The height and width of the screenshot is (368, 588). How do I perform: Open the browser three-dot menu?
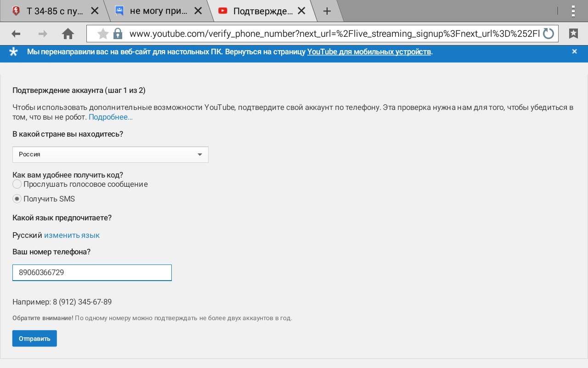point(573,11)
